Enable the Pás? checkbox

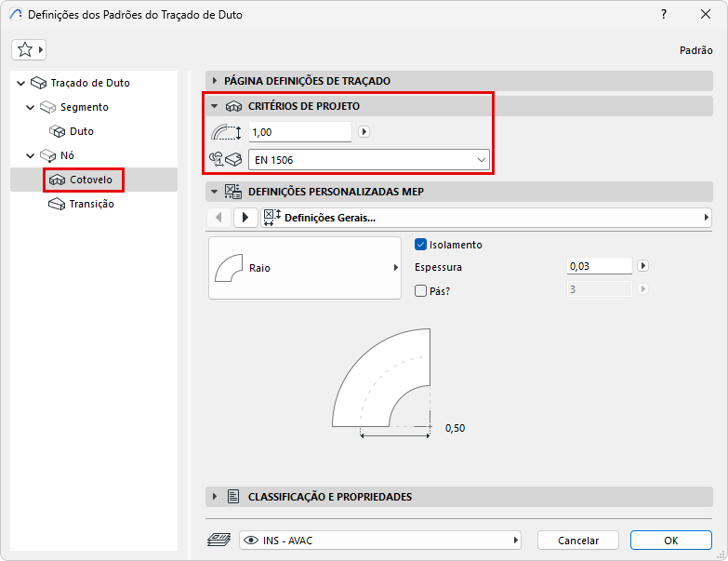(420, 290)
